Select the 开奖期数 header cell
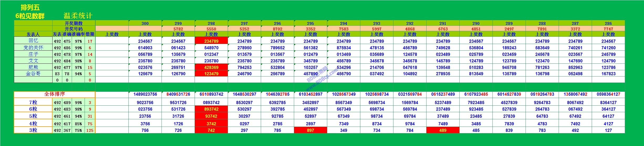Viewport: 644px width, 146px height. (x=74, y=23)
